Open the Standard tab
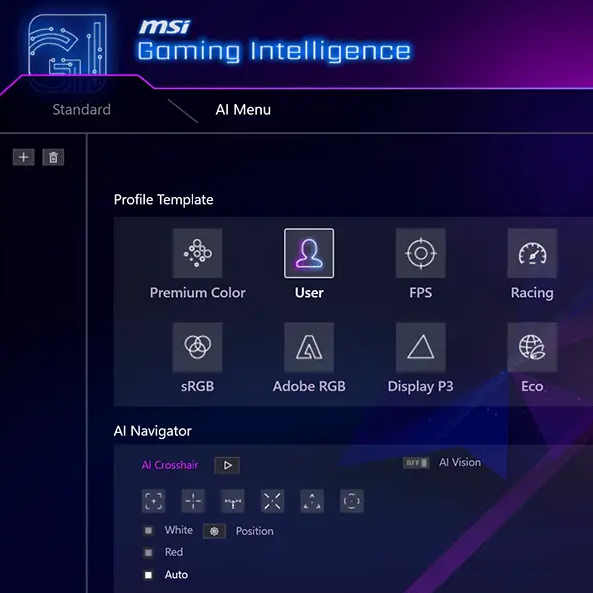Viewport: 593px width, 593px height. point(82,110)
